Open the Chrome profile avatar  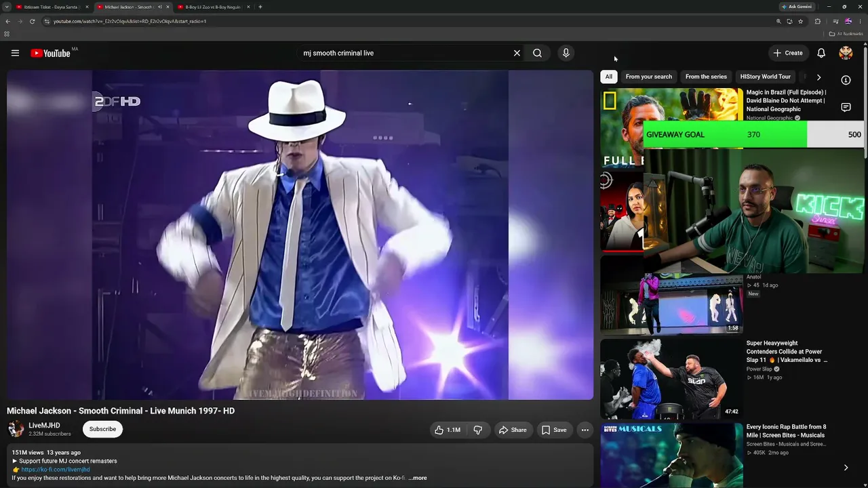tap(848, 21)
